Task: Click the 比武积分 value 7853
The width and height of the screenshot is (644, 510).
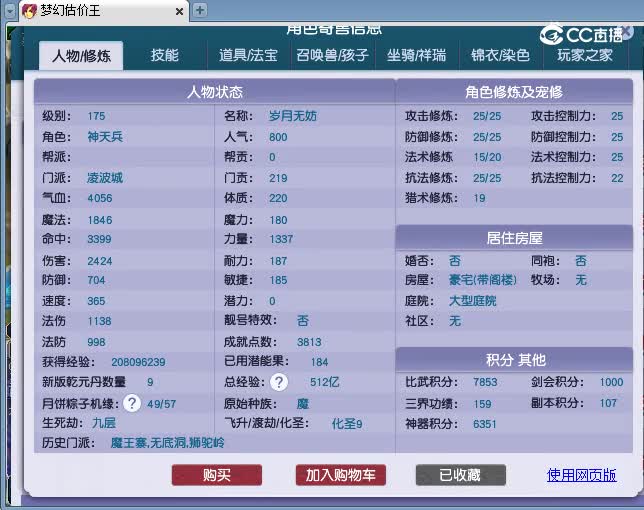Action: coord(485,382)
